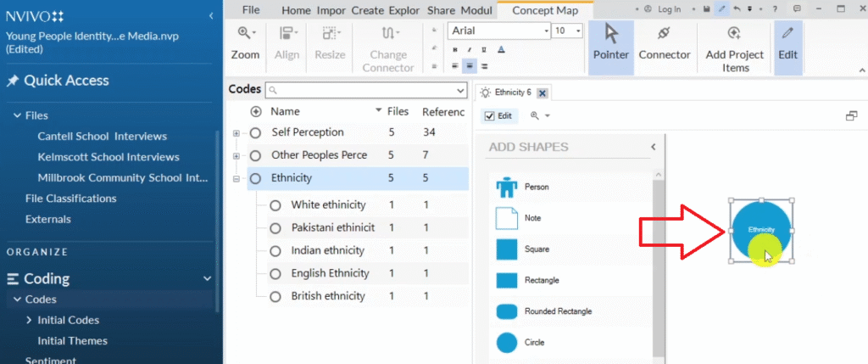Click the Codes search field
Screen dimensions: 868x364
[368, 90]
